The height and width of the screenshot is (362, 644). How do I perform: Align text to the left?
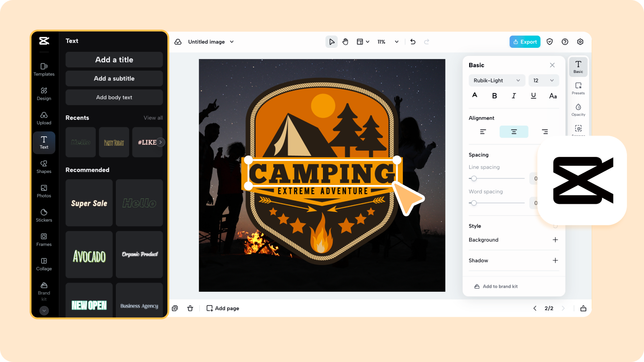pyautogui.click(x=483, y=132)
